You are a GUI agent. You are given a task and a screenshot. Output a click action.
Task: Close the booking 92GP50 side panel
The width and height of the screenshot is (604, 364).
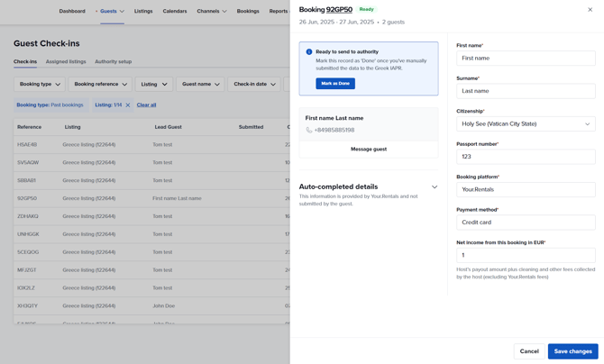click(x=590, y=10)
